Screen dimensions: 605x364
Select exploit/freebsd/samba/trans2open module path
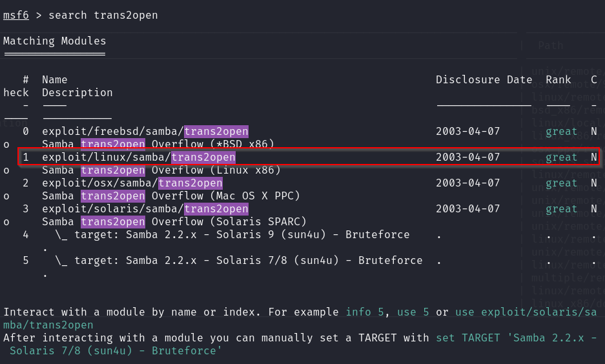click(145, 132)
